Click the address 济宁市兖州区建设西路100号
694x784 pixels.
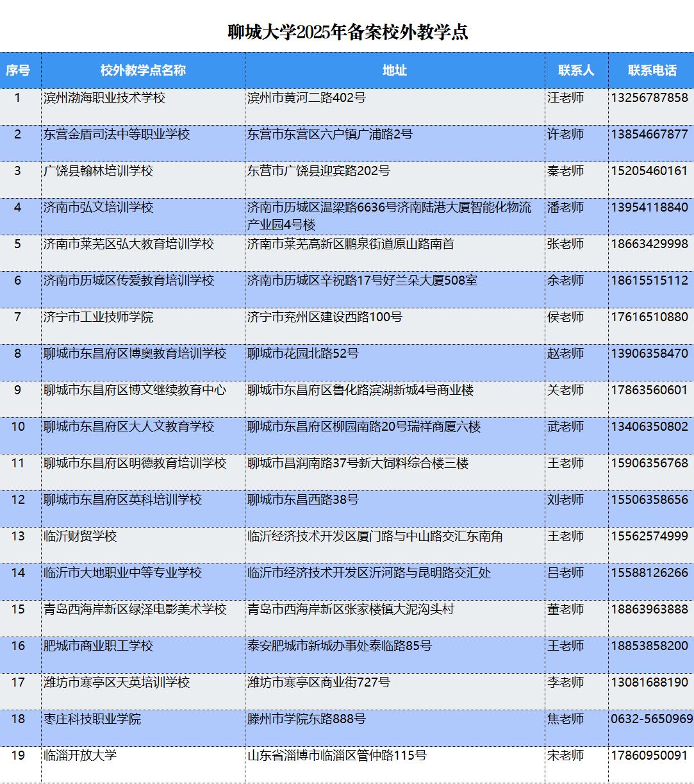click(324, 317)
